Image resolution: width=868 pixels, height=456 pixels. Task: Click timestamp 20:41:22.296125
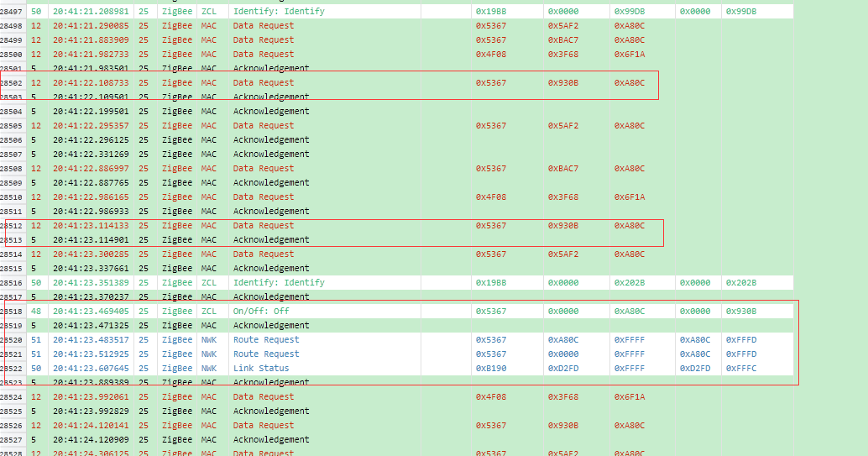pos(91,140)
